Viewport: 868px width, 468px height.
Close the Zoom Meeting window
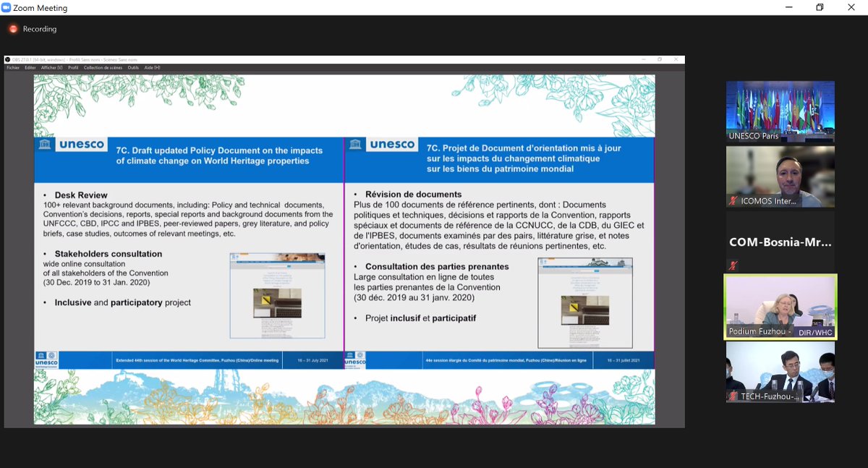pos(851,7)
